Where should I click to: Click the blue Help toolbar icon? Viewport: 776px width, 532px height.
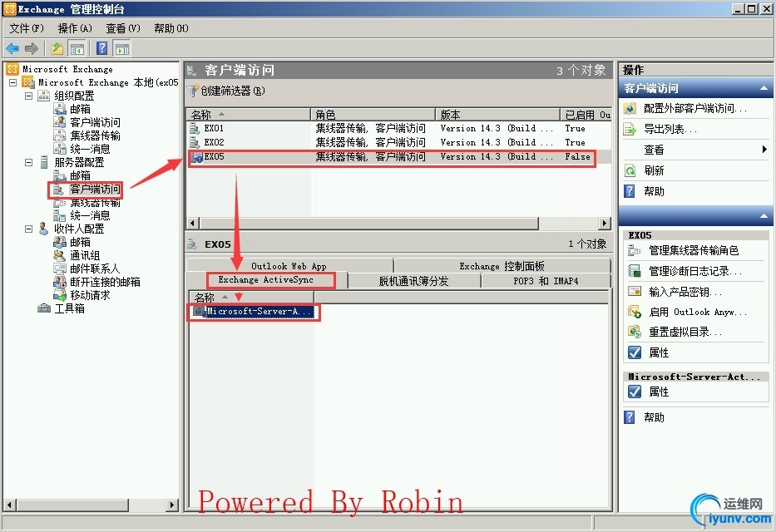coord(101,48)
